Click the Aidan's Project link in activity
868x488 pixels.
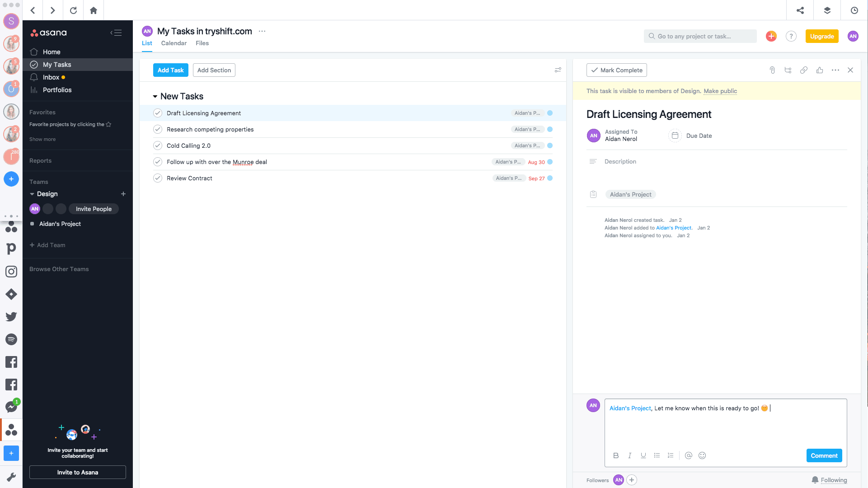tap(673, 228)
